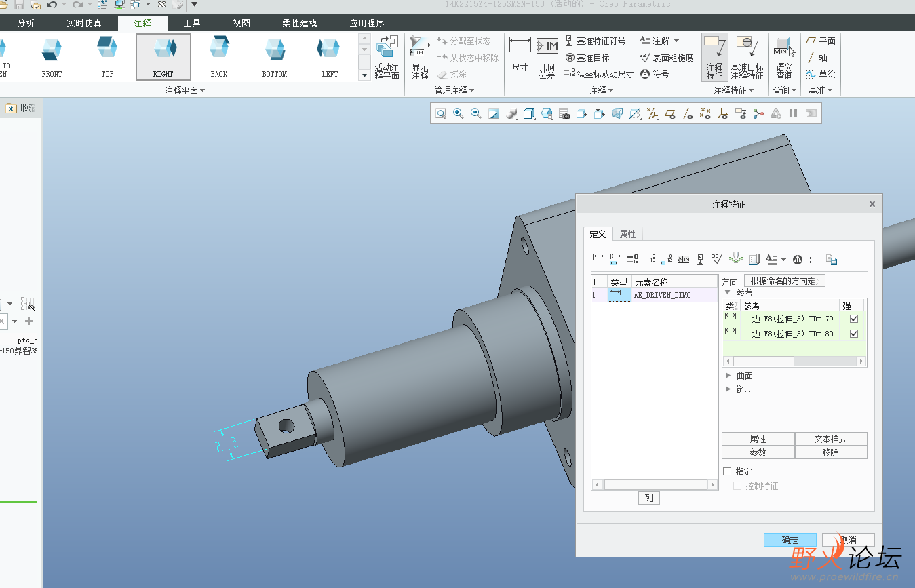Click the saved view camera icon in graphics toolbar
The image size is (915, 588).
[564, 114]
